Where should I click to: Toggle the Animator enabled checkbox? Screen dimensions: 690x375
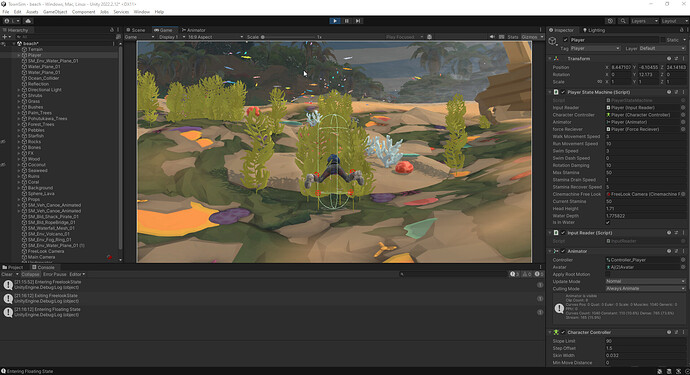coord(563,251)
